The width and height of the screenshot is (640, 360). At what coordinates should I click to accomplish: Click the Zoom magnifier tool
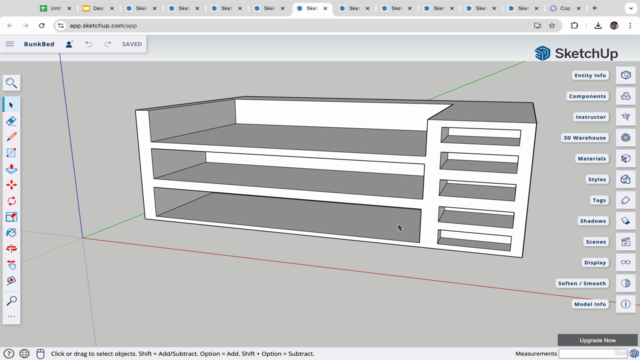click(x=11, y=301)
